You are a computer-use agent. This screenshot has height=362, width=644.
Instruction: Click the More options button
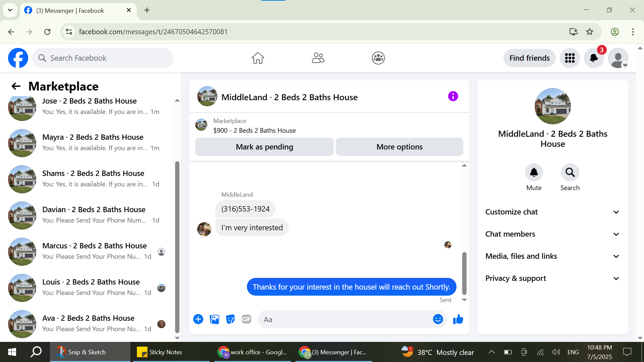tap(399, 147)
